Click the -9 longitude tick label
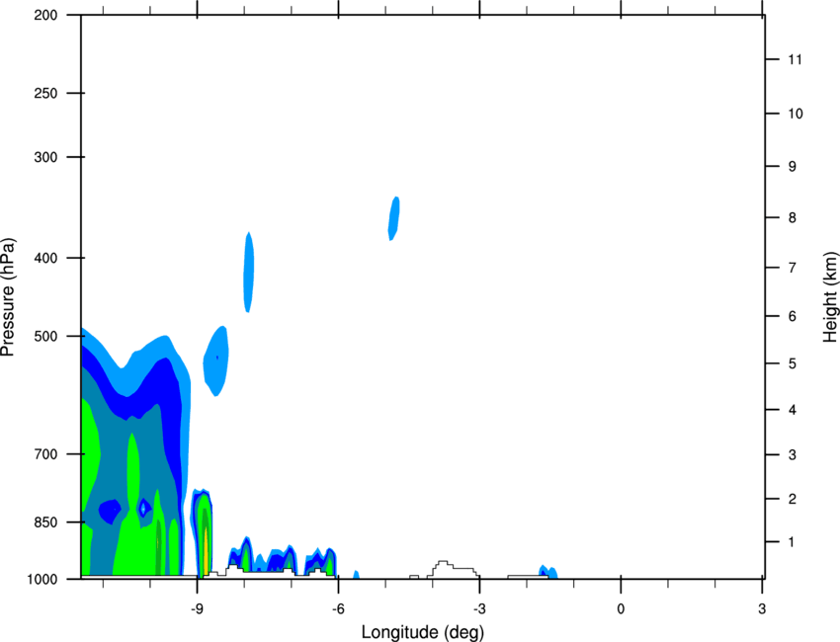 tap(197, 608)
